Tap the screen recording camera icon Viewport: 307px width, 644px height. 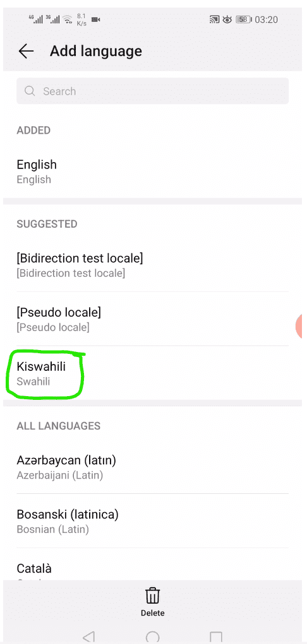[x=96, y=20]
